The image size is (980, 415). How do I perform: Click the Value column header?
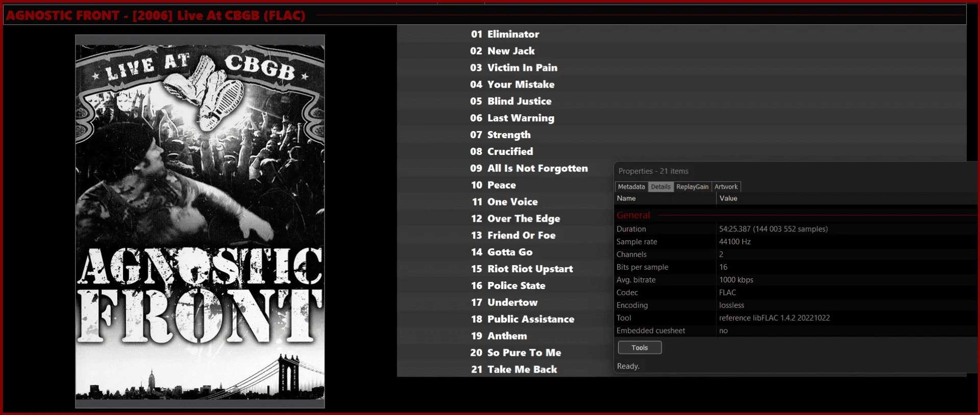pos(847,198)
